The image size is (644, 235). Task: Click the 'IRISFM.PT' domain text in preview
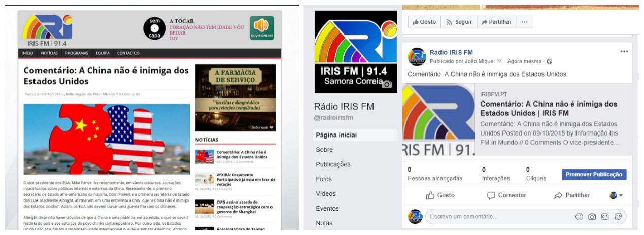click(x=494, y=94)
